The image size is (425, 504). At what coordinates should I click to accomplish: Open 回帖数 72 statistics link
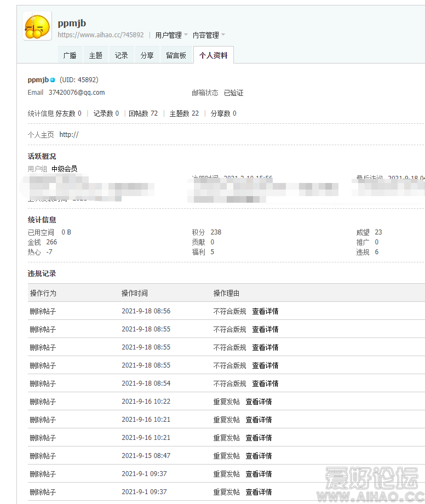coord(143,113)
